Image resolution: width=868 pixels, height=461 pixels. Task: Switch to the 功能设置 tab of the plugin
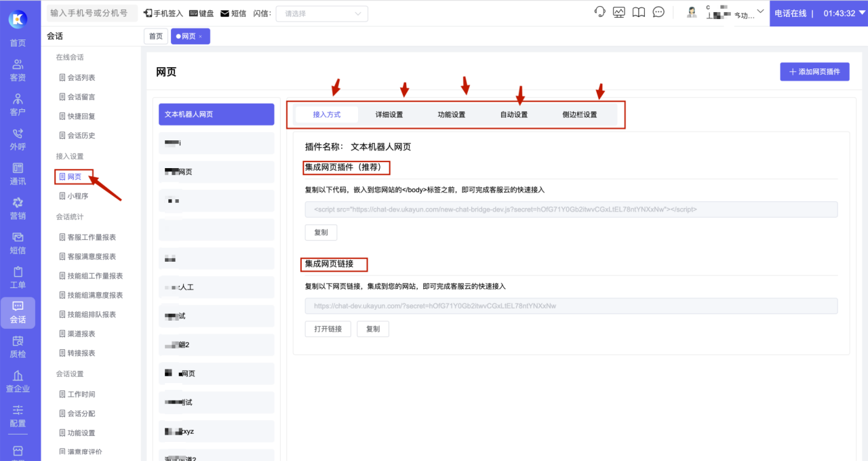pos(452,115)
